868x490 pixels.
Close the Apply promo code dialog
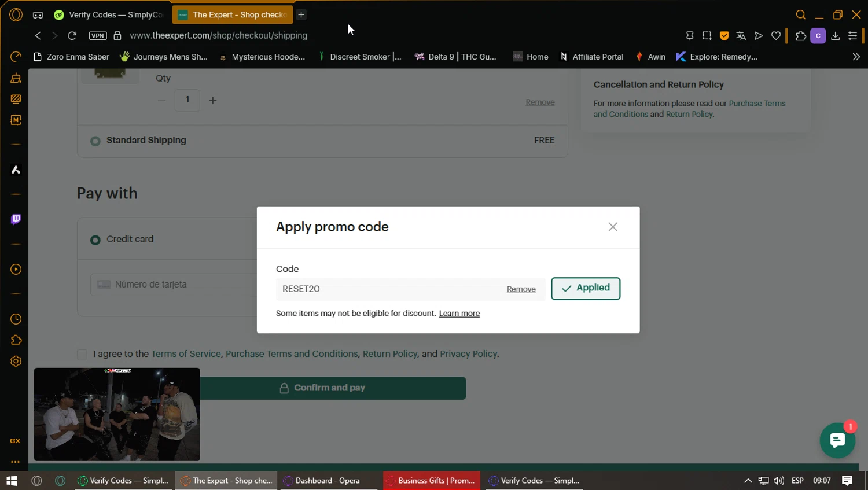[613, 227]
